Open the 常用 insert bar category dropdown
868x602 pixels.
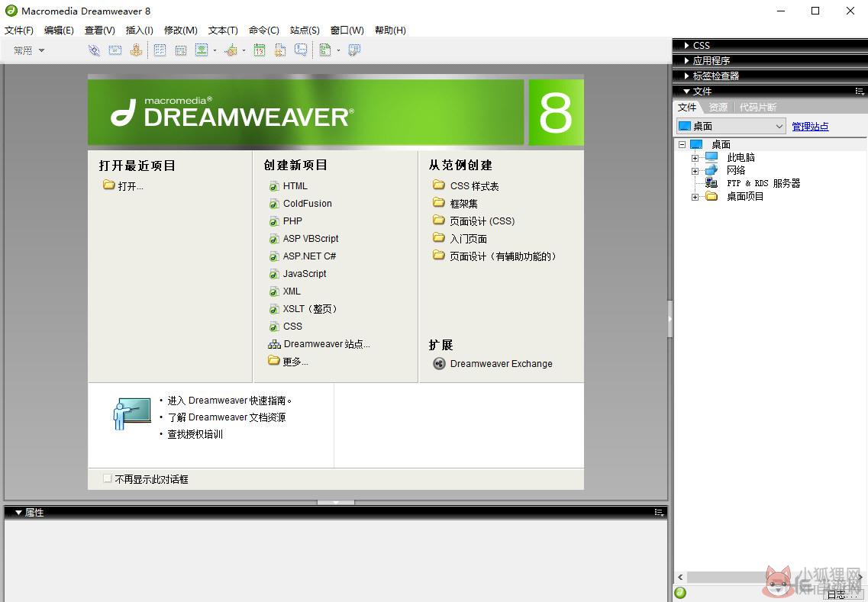click(x=29, y=50)
